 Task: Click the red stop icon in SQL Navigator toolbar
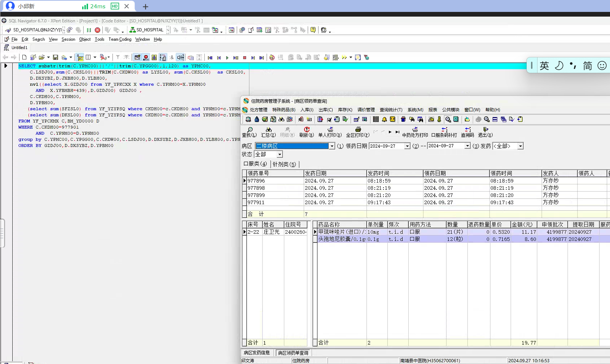[x=97, y=30]
